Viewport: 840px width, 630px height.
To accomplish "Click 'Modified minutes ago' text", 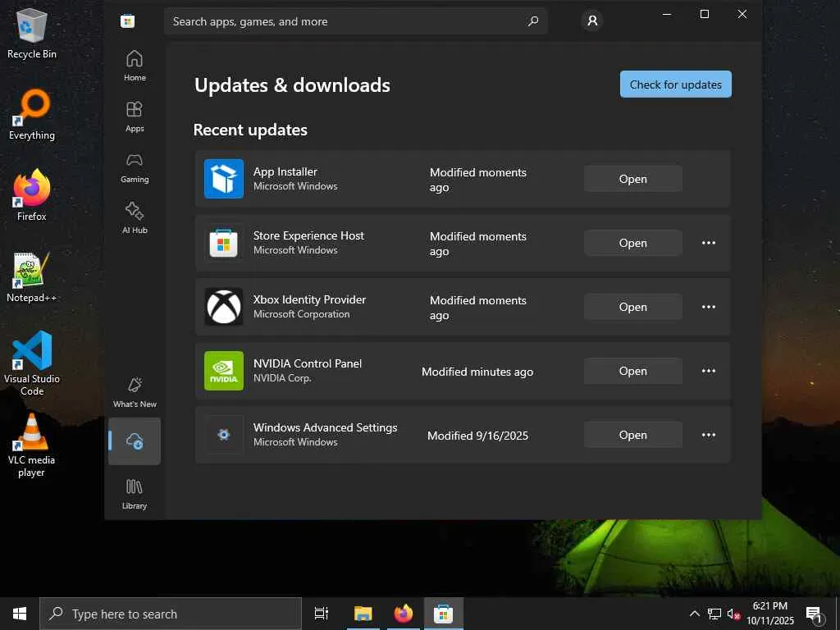I will pyautogui.click(x=477, y=372).
